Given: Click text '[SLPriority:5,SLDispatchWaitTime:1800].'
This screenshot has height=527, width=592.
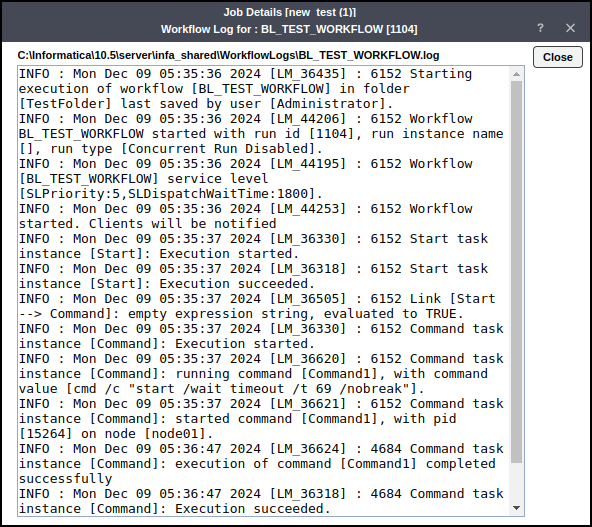Looking at the screenshot, I should (171, 194).
